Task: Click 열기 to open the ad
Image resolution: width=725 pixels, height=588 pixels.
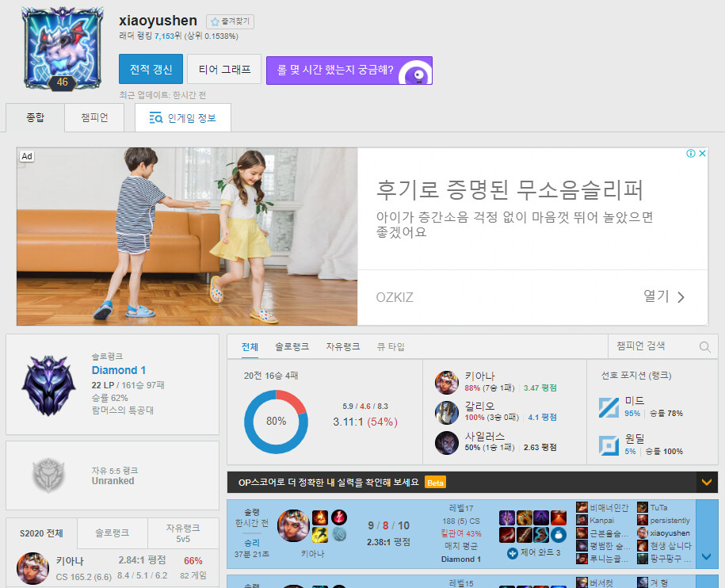Action: 663,296
